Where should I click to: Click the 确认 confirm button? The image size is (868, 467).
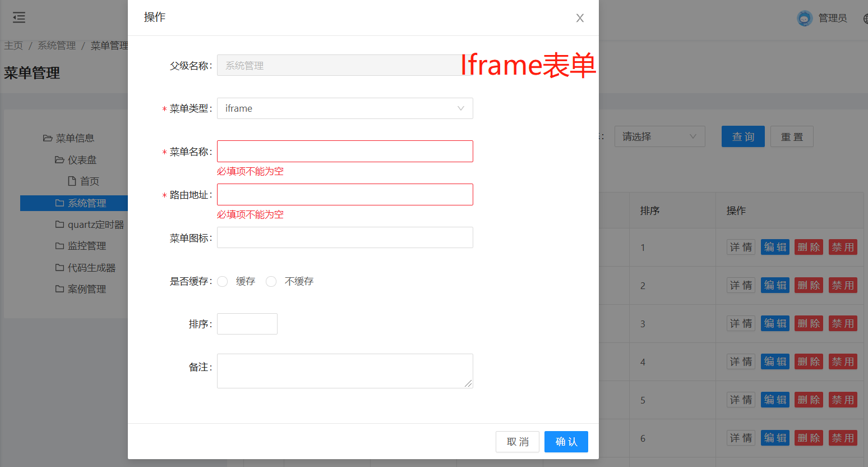pyautogui.click(x=566, y=442)
